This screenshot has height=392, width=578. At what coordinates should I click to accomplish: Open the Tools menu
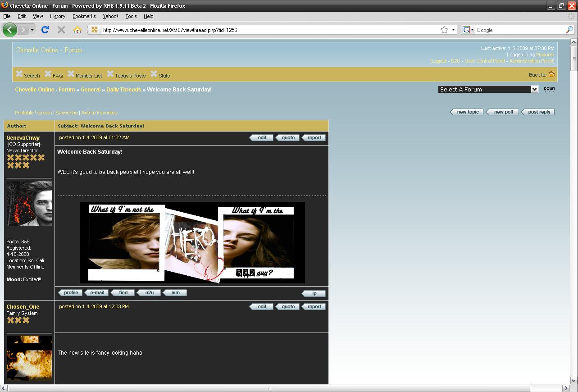(131, 16)
